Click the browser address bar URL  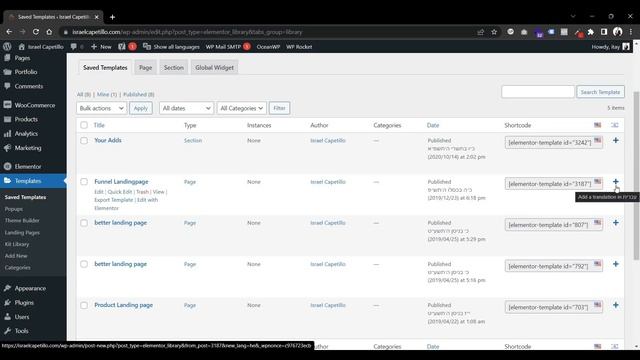coord(188,32)
